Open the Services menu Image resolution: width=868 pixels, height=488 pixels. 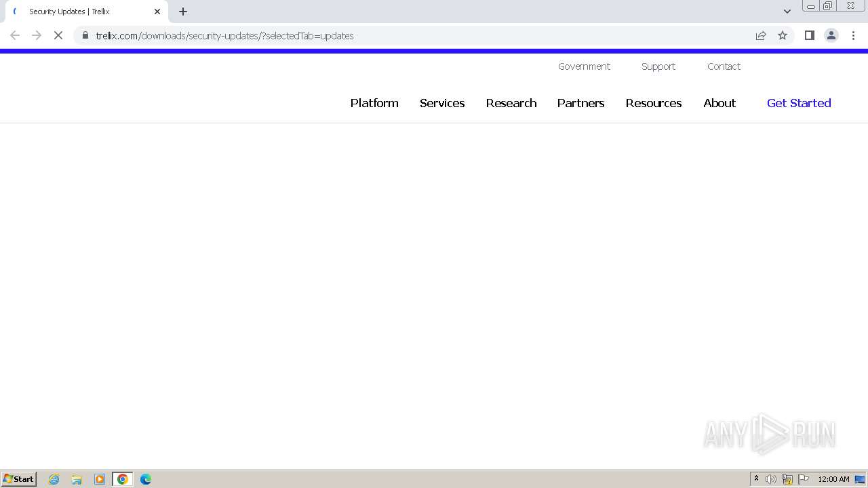[x=442, y=103]
